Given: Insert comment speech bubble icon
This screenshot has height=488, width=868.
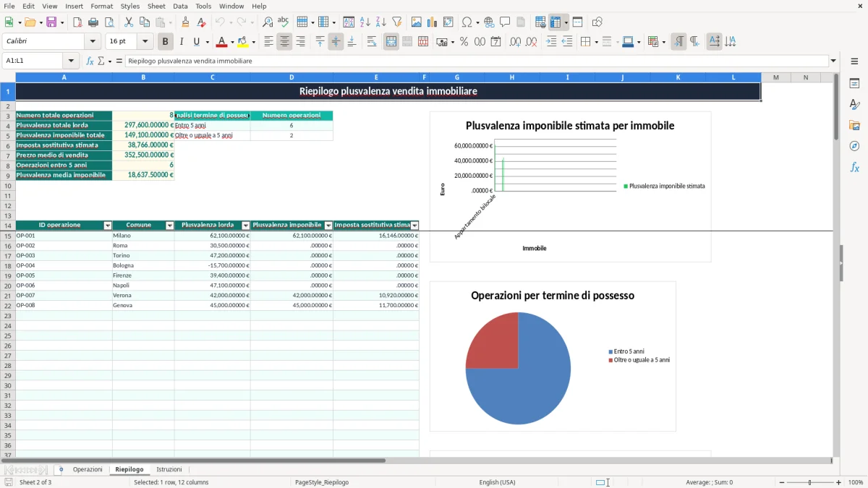Looking at the screenshot, I should (x=505, y=22).
